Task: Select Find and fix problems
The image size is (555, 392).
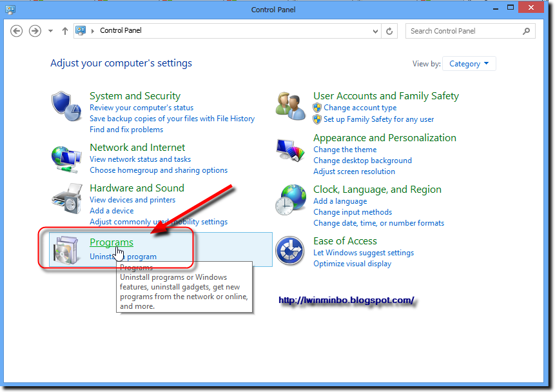Action: pyautogui.click(x=126, y=130)
